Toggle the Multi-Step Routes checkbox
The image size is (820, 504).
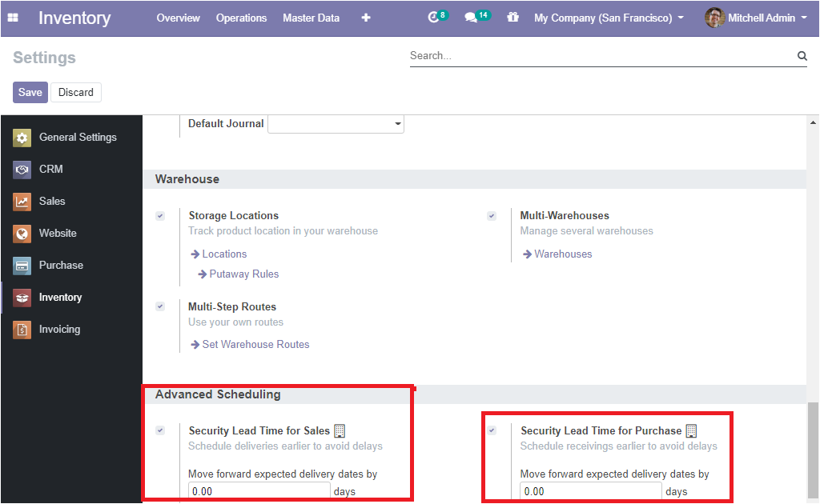(x=160, y=306)
